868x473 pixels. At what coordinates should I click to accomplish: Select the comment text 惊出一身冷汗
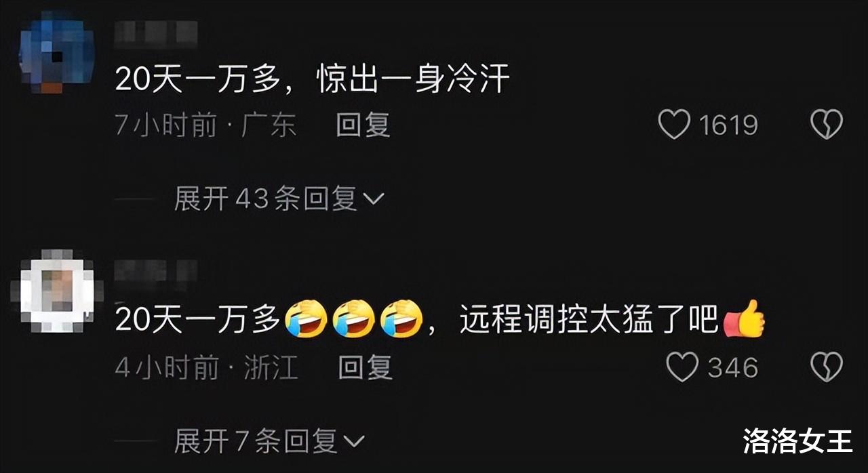413,81
